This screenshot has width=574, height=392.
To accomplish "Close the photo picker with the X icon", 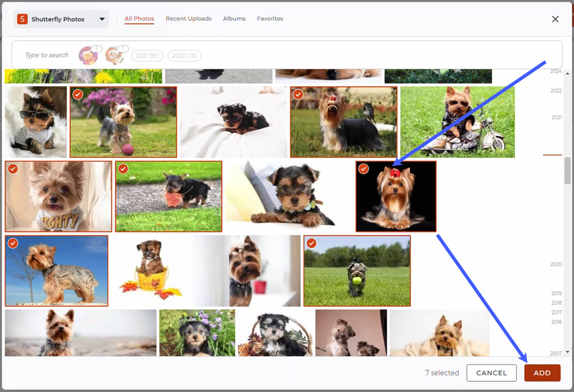I will pos(555,19).
